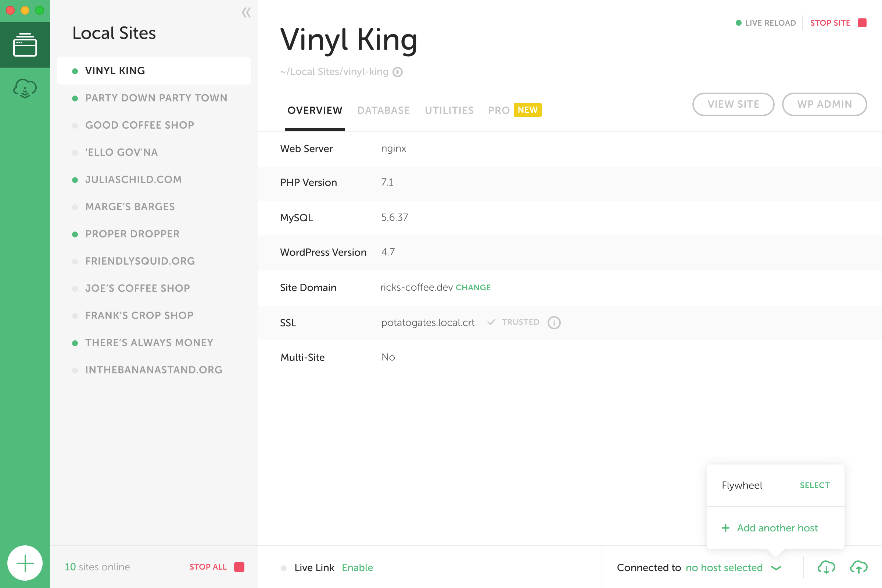The height and width of the screenshot is (588, 882).
Task: Select Flywheel as connected host
Action: coord(814,485)
